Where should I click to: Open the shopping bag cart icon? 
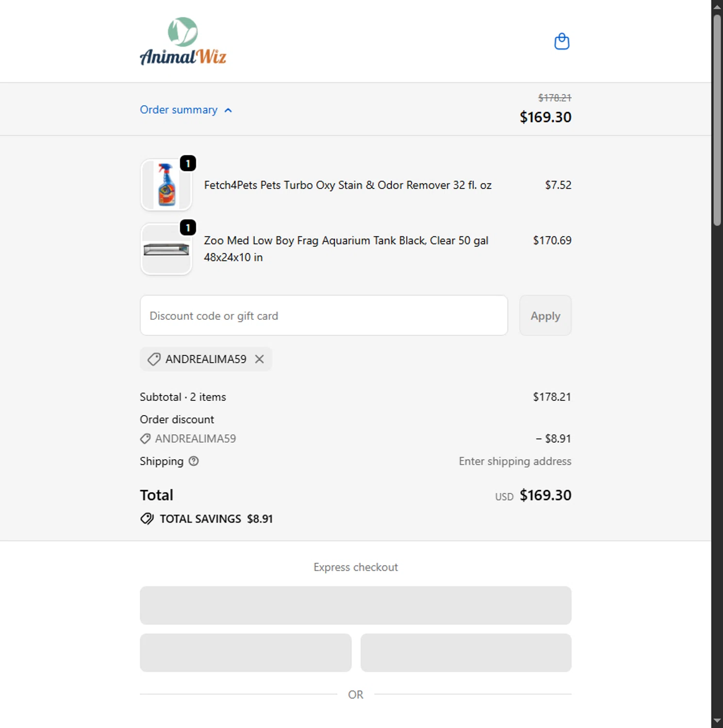coord(561,42)
